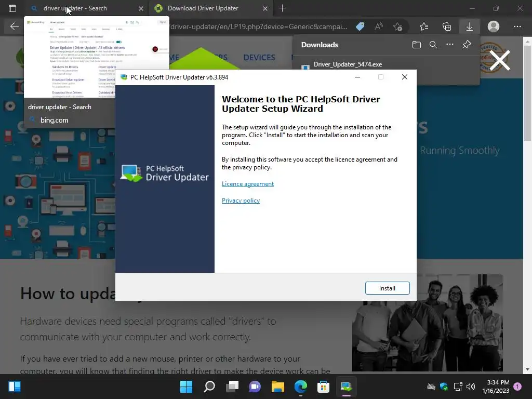Viewport: 532px width, 399px height.
Task: Toggle the Downloads toolbar button
Action: (x=470, y=26)
